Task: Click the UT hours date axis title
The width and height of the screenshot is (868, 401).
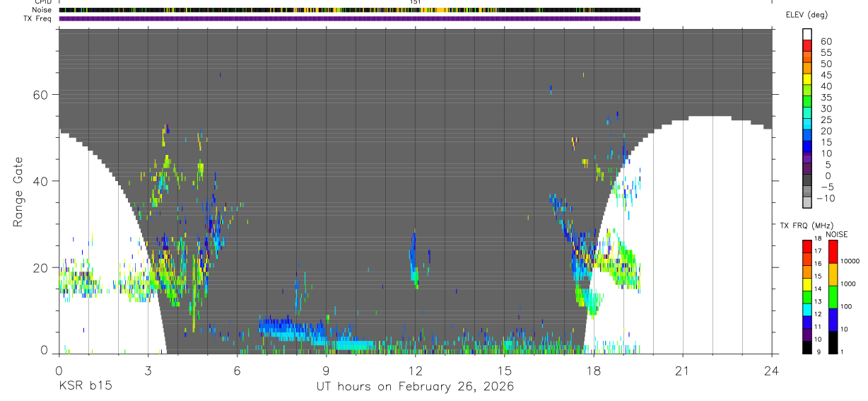Action: [x=415, y=386]
